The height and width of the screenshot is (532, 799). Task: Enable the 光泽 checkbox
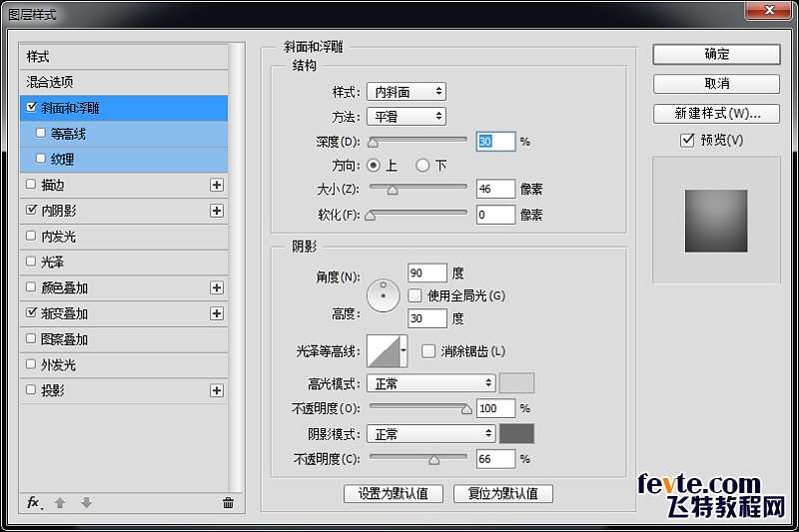31,261
